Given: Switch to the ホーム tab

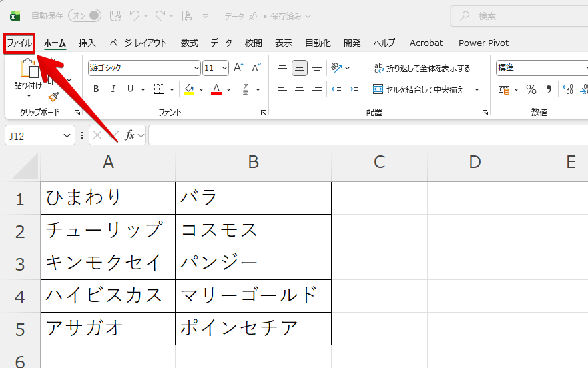Looking at the screenshot, I should pyautogui.click(x=55, y=43).
